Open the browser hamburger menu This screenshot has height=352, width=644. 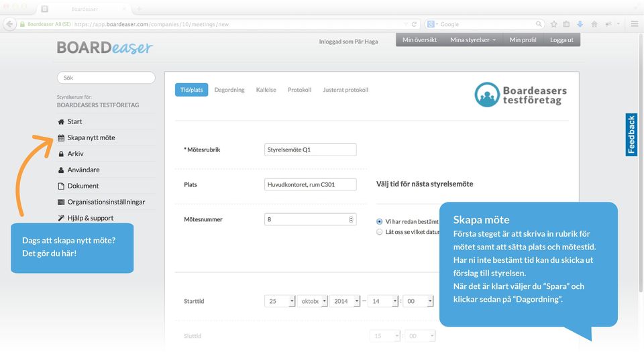coord(634,24)
